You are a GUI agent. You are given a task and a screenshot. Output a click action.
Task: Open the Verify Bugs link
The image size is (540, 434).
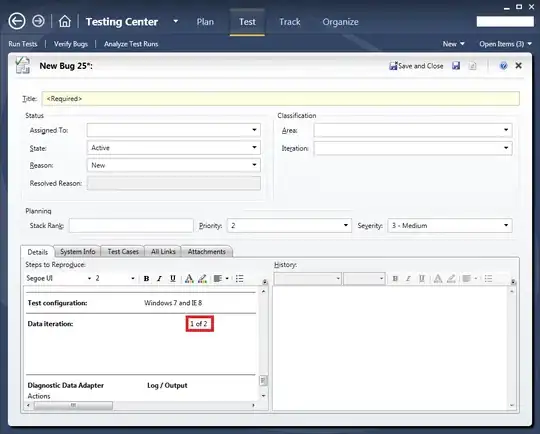pyautogui.click(x=71, y=44)
